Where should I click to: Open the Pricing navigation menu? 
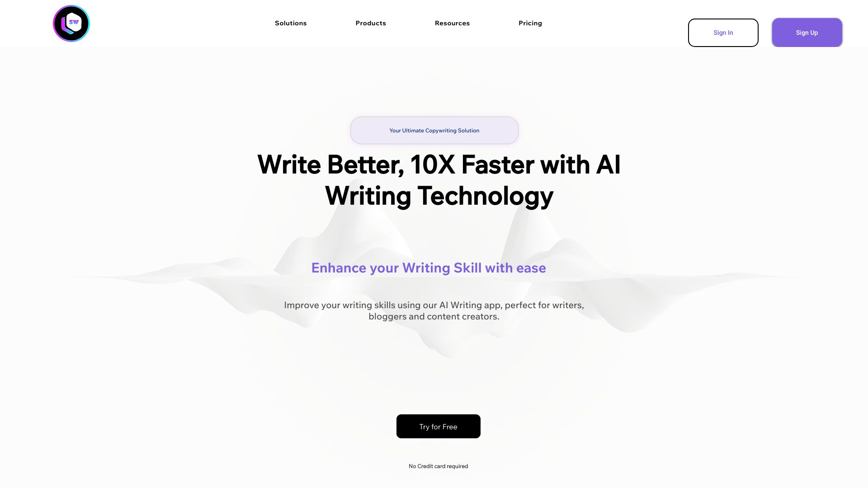point(530,23)
